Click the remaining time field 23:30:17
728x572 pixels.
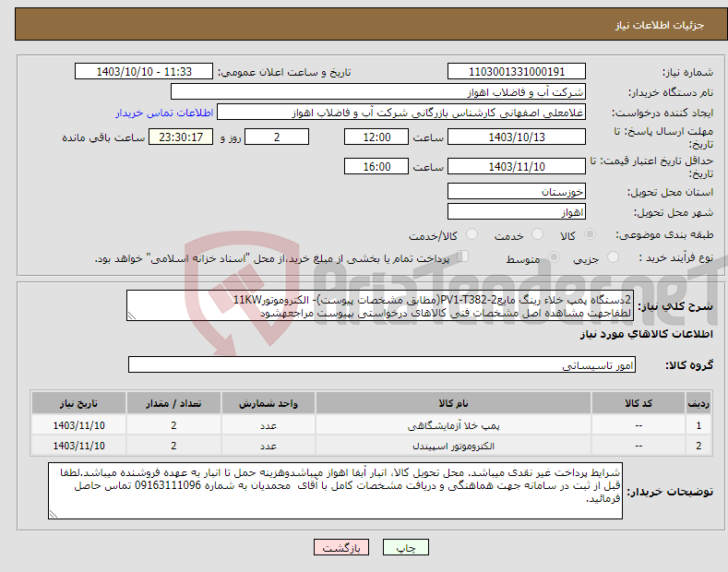181,137
